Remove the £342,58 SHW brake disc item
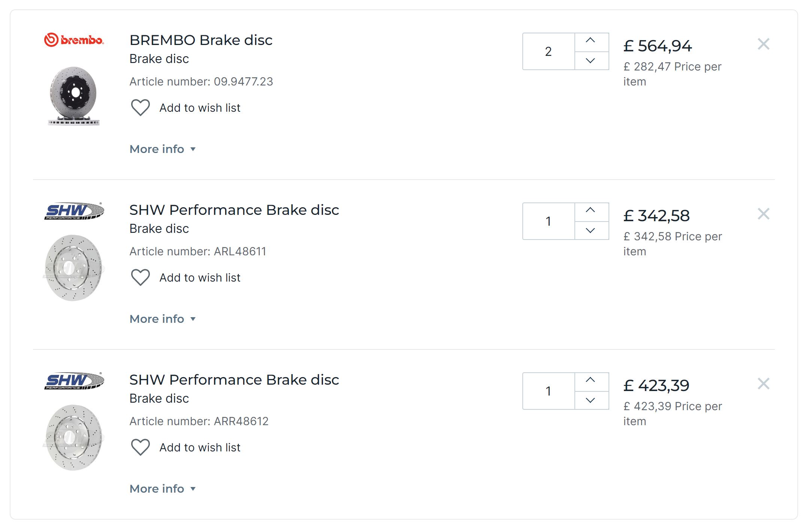 coord(763,214)
